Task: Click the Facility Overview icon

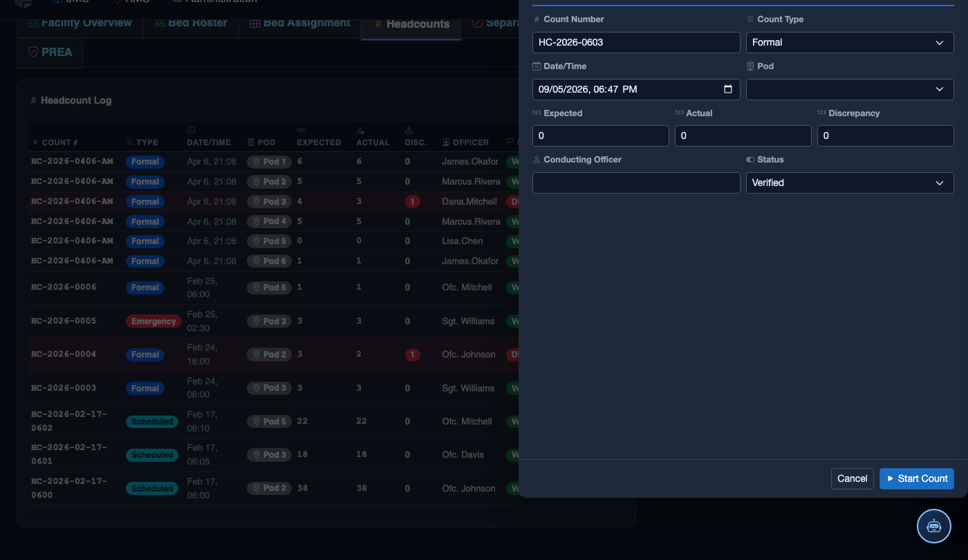Action: [33, 24]
